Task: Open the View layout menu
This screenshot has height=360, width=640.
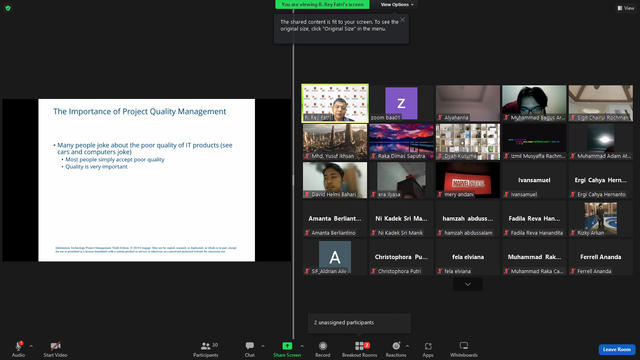Action: [x=626, y=8]
